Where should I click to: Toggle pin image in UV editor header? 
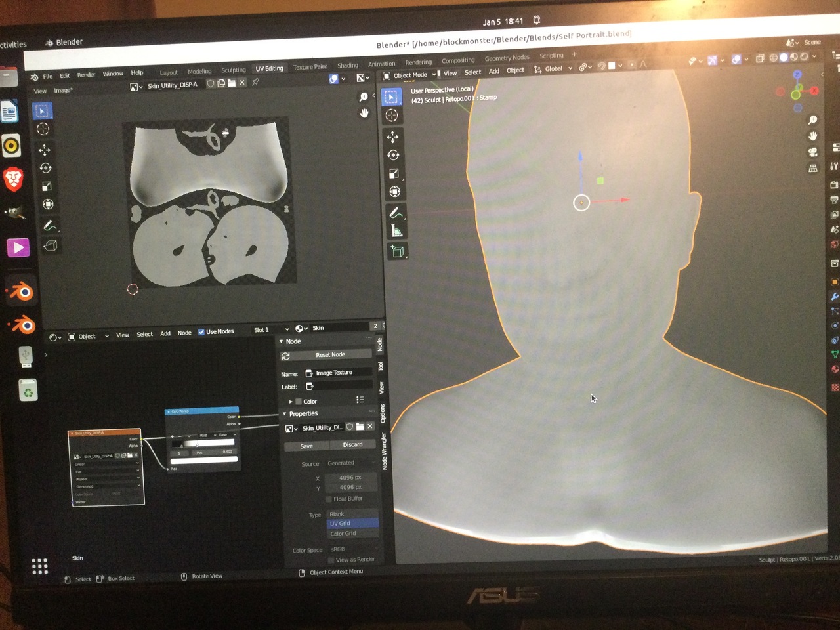[x=256, y=82]
